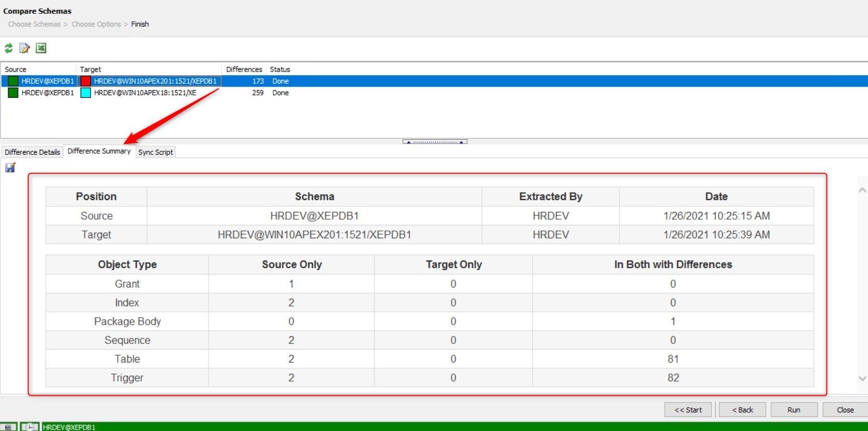Click the save icon above the summary table
This screenshot has width=868, height=431.
click(10, 167)
